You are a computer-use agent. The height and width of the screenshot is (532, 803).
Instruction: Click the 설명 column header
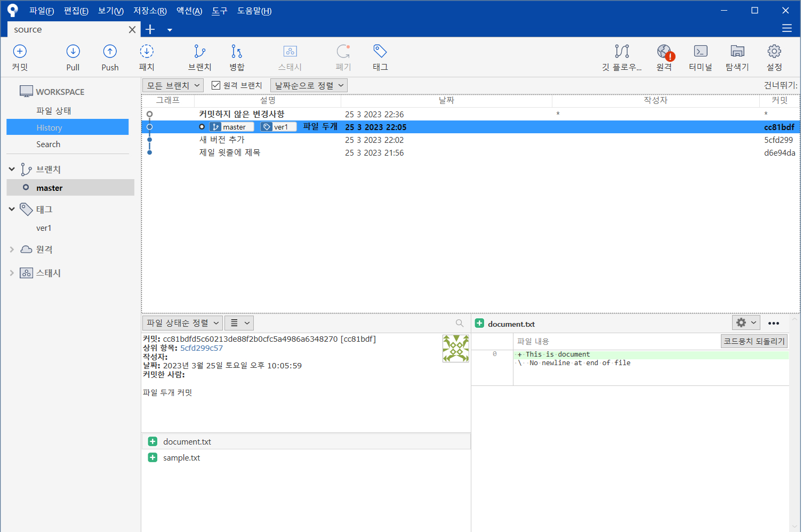(268, 100)
